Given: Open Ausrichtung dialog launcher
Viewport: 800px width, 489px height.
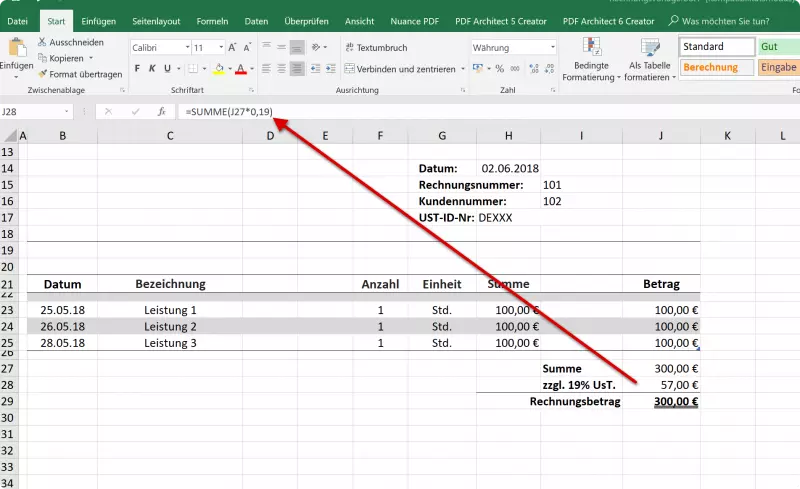Looking at the screenshot, I should [x=463, y=90].
